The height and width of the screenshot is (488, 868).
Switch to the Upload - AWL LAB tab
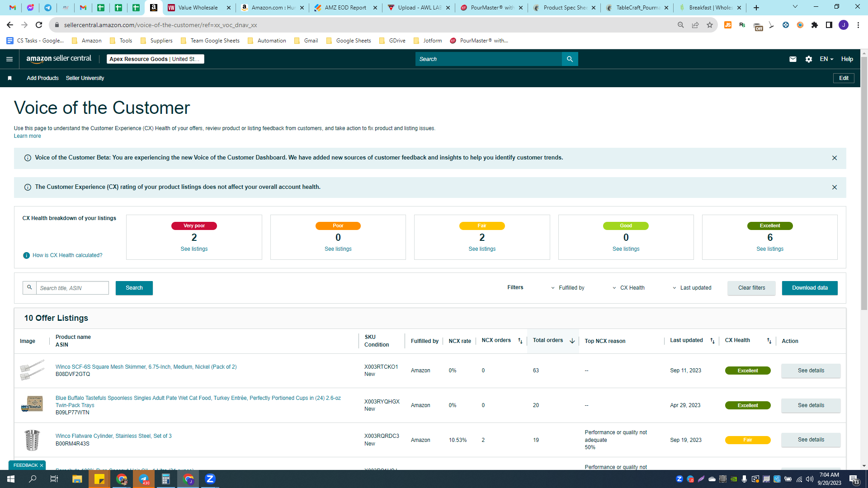click(419, 8)
